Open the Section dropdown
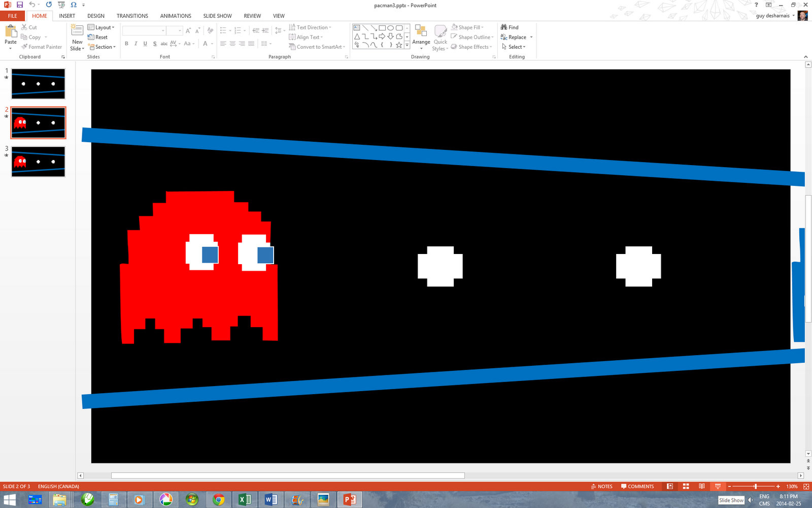Viewport: 812px width, 508px height. point(102,47)
